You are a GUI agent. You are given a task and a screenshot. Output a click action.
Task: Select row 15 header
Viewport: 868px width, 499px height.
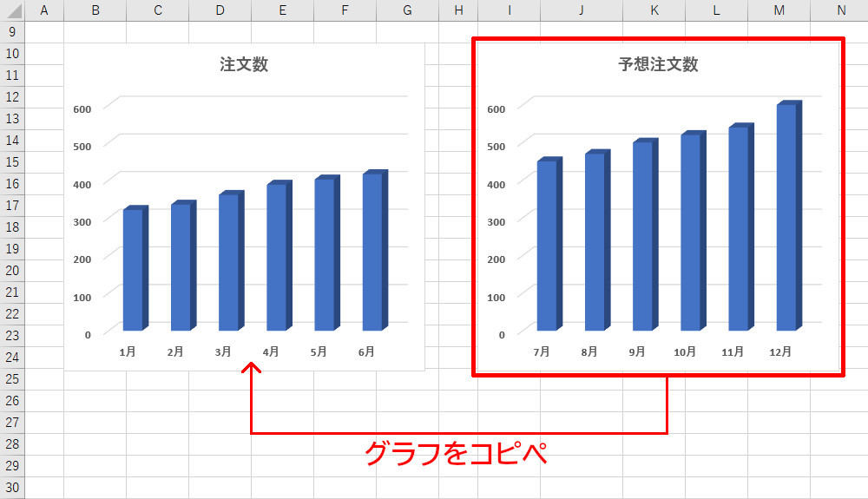[12, 162]
